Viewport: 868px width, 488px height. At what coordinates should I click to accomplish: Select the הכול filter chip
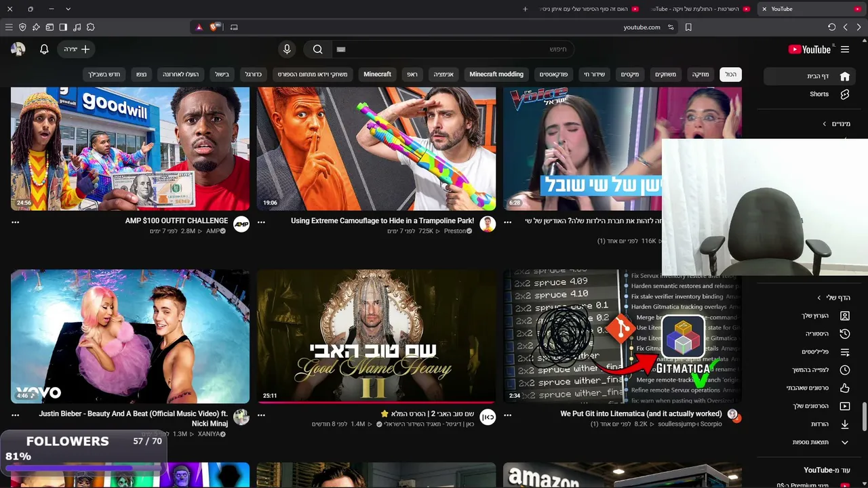coord(730,75)
